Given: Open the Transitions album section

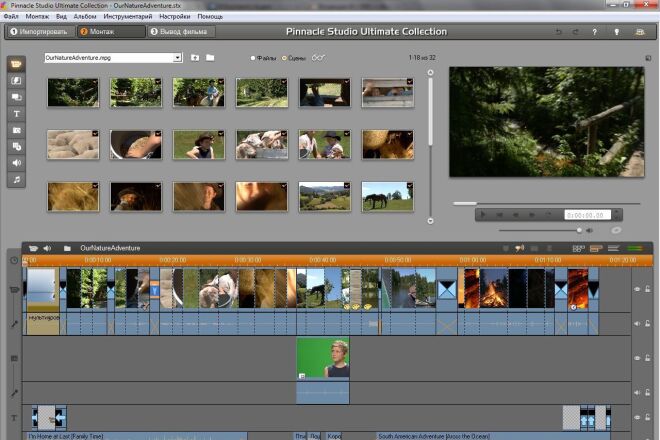Looking at the screenshot, I should (x=16, y=80).
